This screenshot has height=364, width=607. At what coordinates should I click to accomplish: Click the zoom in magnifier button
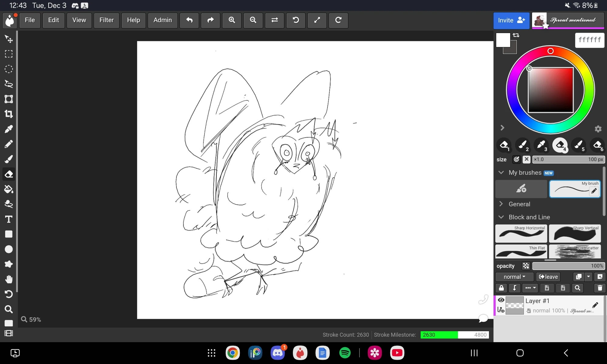[232, 20]
